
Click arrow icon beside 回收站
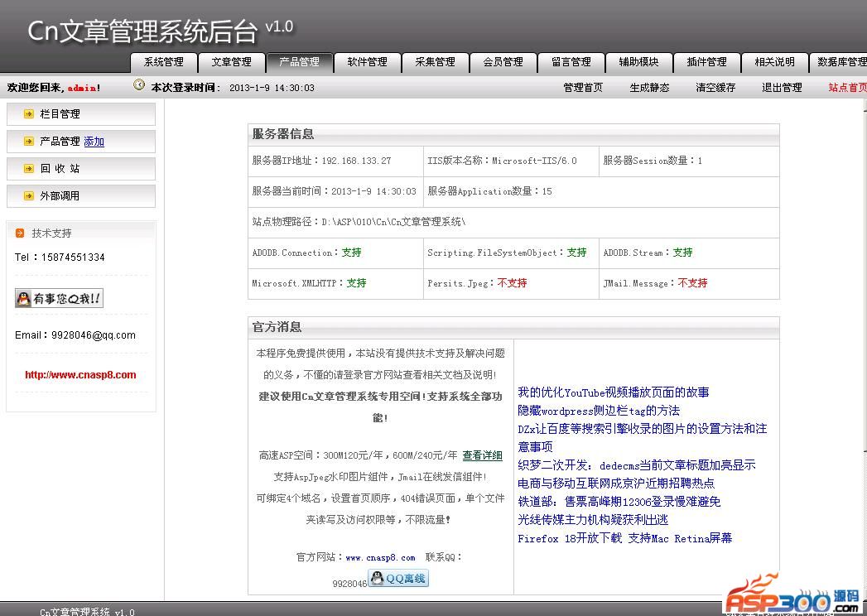[x=29, y=169]
